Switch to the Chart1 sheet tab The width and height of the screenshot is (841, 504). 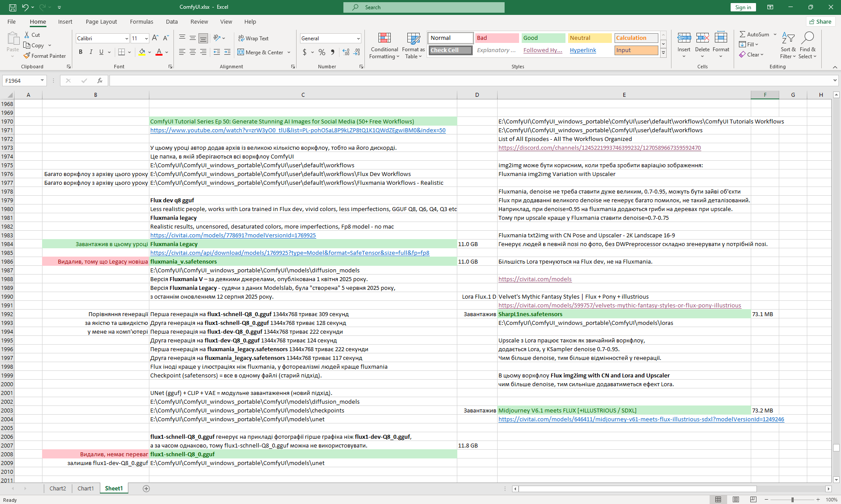coord(85,488)
